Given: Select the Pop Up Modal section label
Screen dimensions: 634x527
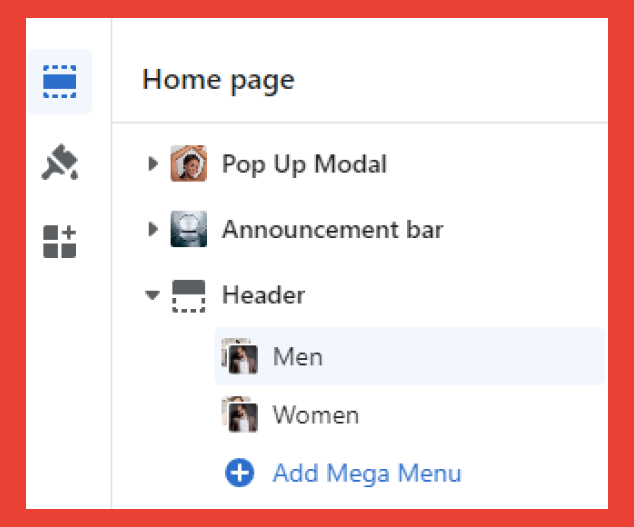Looking at the screenshot, I should [x=304, y=164].
